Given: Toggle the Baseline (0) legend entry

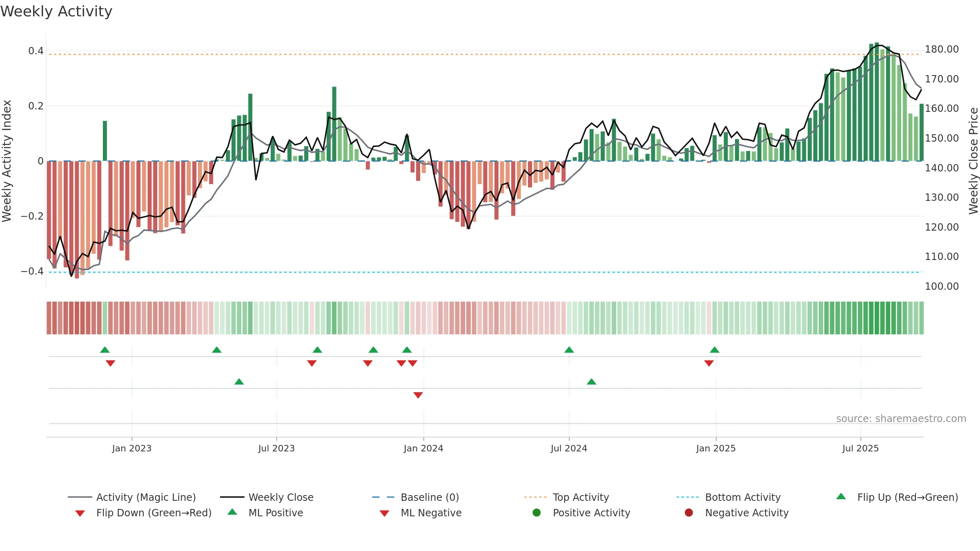Looking at the screenshot, I should [x=416, y=497].
